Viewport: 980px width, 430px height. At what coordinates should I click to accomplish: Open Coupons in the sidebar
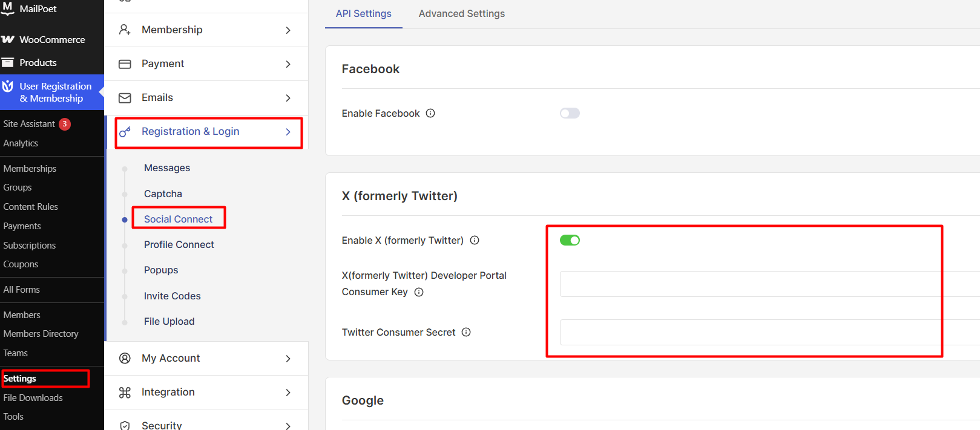(21, 264)
